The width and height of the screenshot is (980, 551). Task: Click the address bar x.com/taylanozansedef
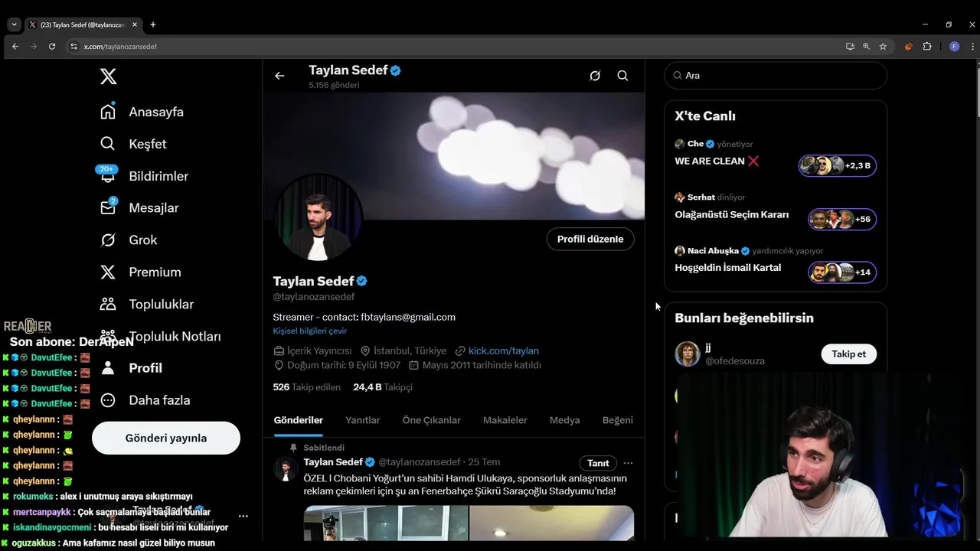tap(119, 47)
